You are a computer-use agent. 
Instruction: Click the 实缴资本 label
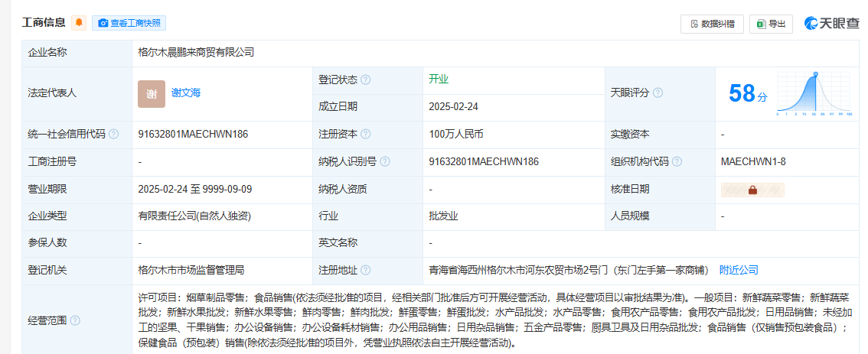pos(630,135)
